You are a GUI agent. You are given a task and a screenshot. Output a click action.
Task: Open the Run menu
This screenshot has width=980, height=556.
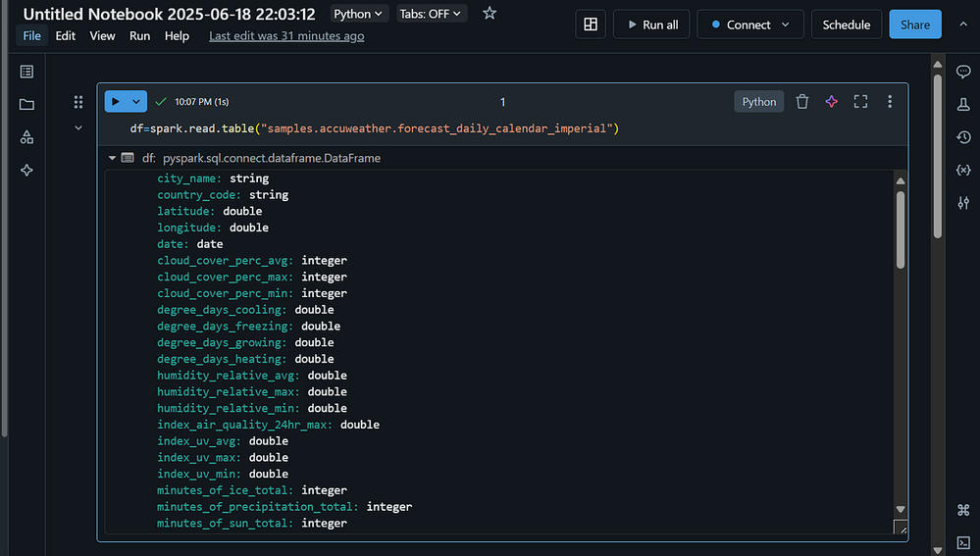point(140,36)
